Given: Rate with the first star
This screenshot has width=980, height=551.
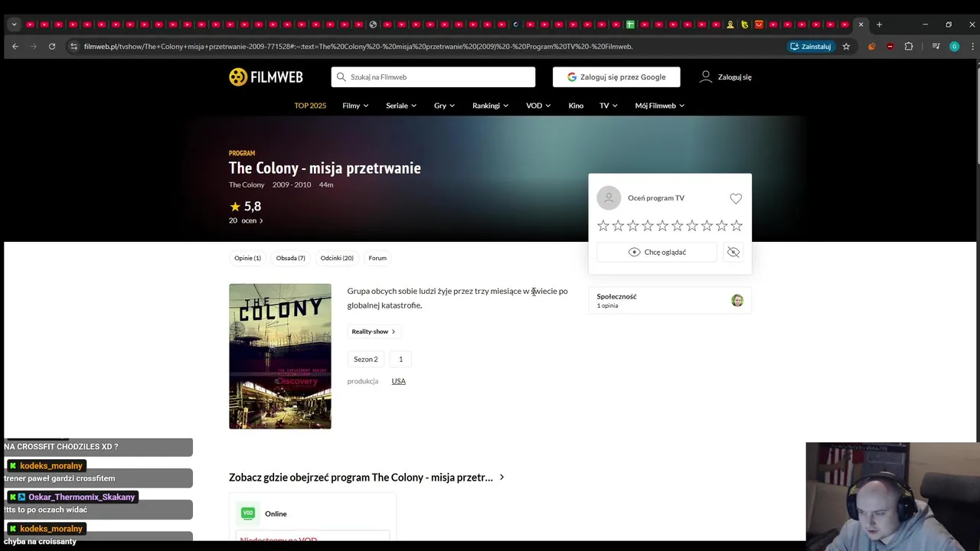Looking at the screenshot, I should click(x=603, y=226).
